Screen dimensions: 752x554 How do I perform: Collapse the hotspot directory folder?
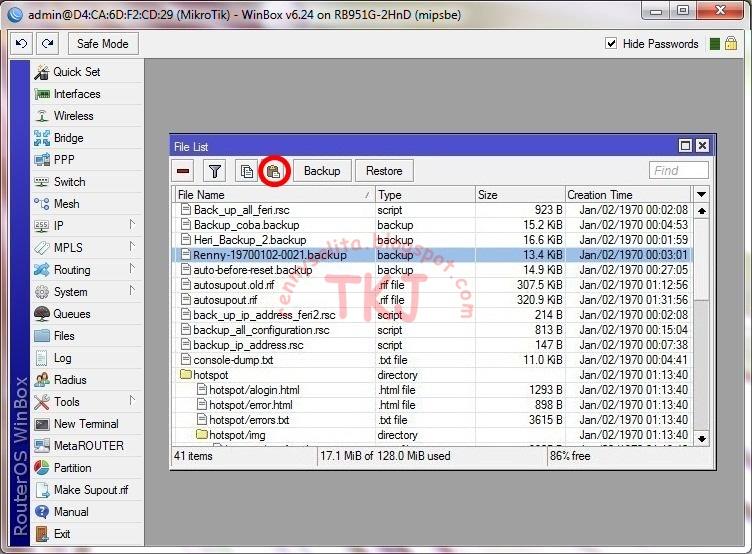186,375
